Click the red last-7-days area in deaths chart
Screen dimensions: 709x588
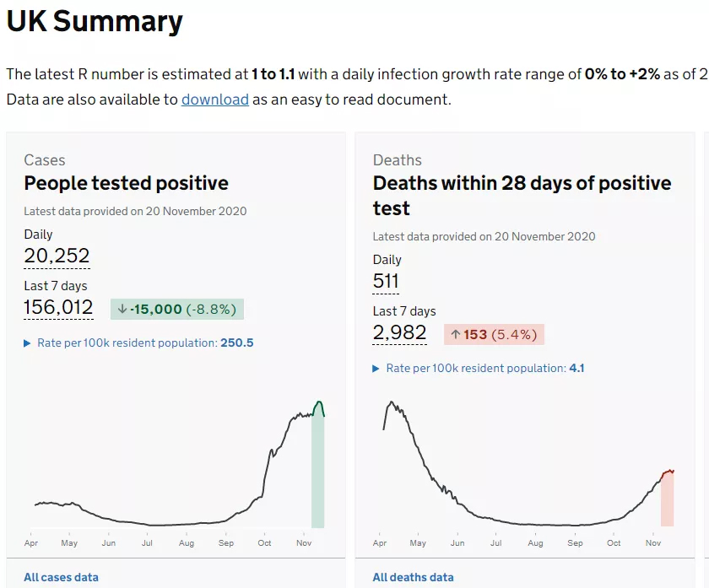click(668, 499)
